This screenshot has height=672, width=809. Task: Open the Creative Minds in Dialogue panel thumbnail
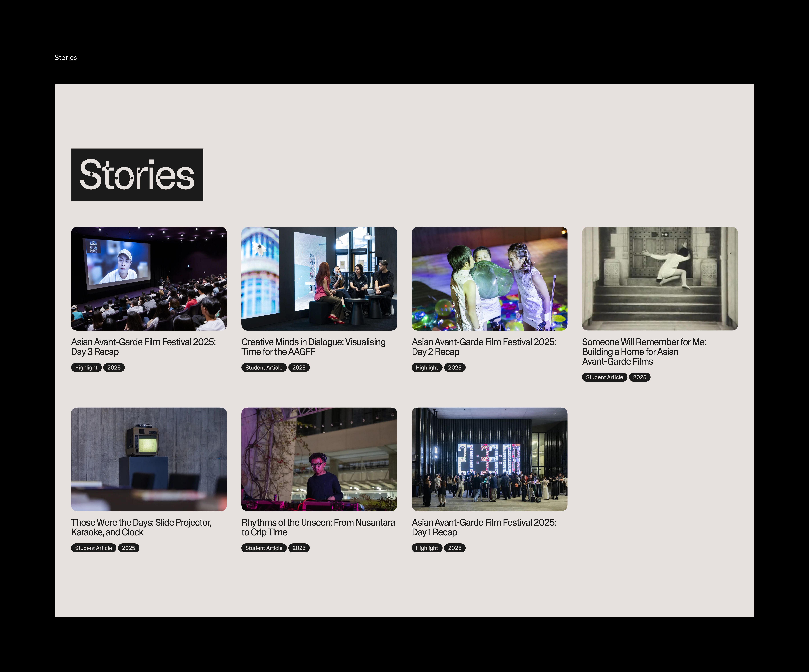click(319, 279)
